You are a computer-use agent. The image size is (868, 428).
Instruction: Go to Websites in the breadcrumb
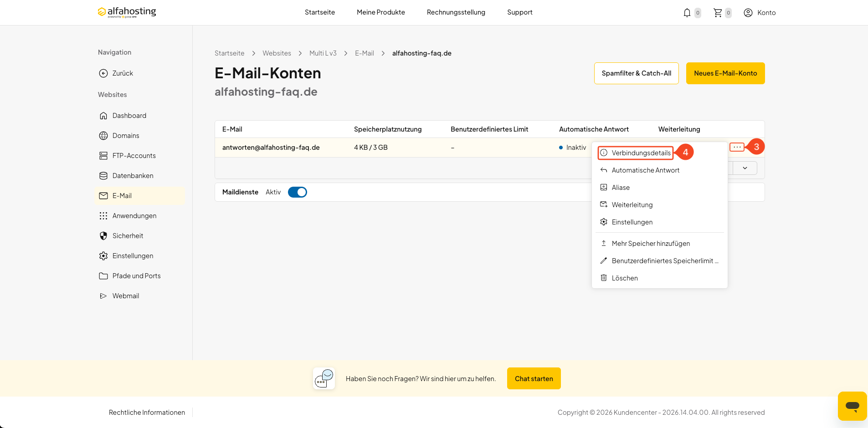coord(277,53)
